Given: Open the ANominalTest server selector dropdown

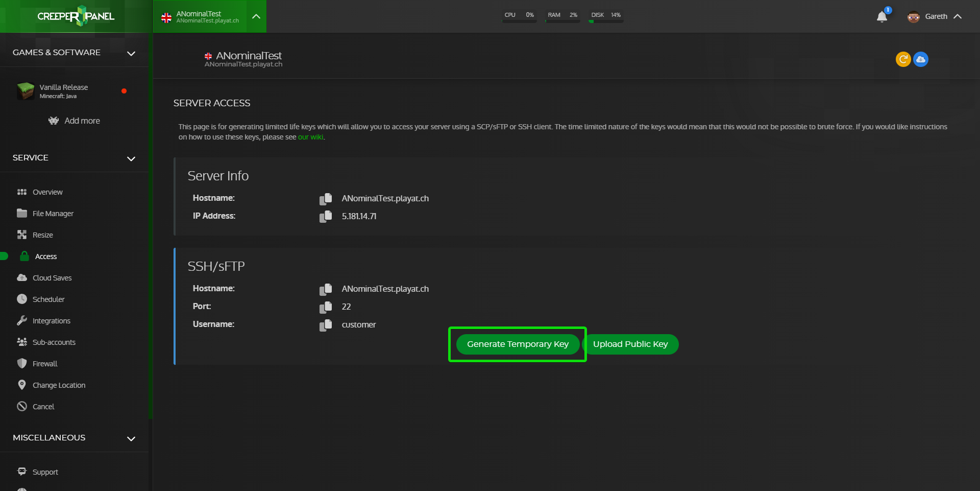Looking at the screenshot, I should [256, 16].
